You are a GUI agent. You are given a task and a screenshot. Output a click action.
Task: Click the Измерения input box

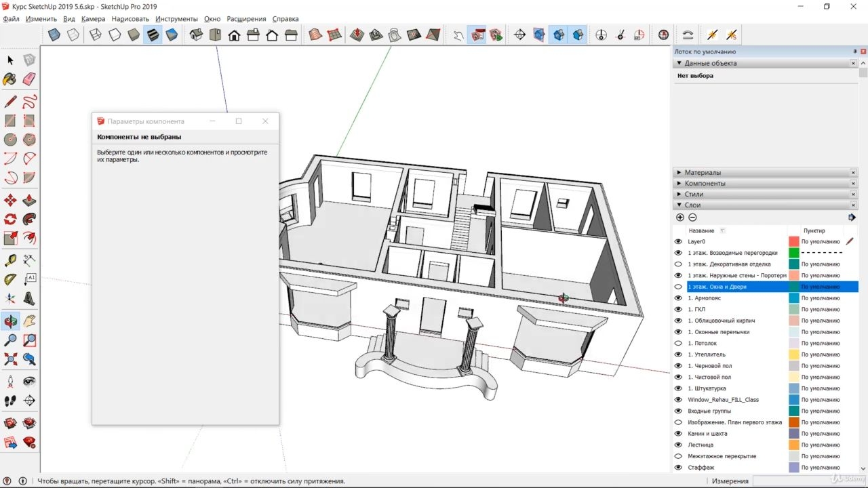point(791,481)
